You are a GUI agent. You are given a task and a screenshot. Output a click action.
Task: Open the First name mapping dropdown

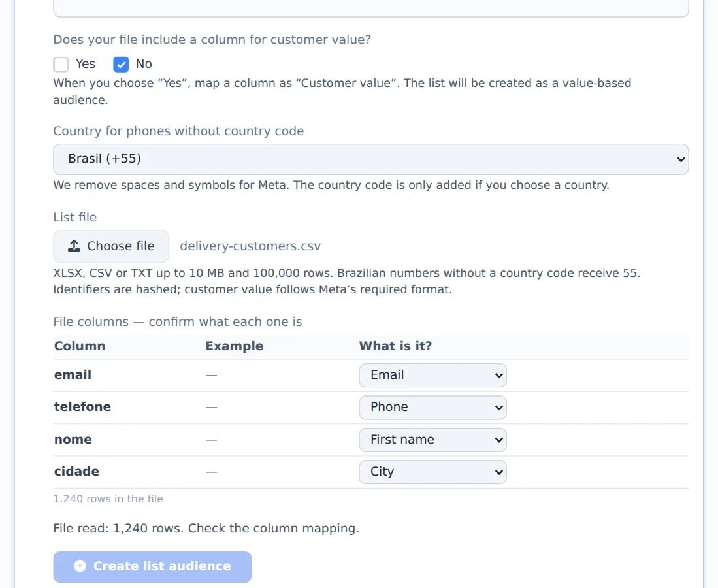point(432,440)
